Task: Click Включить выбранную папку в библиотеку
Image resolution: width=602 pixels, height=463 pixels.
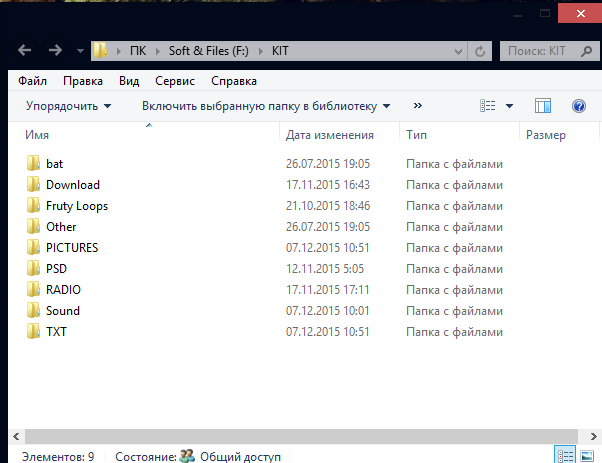Action: [x=265, y=106]
